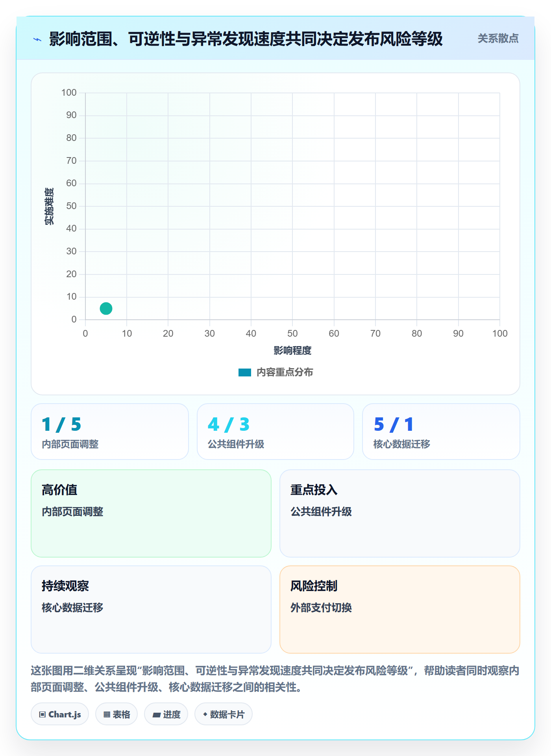Click the 数据卡片 tag chip
Image resolution: width=551 pixels, height=756 pixels.
224,714
